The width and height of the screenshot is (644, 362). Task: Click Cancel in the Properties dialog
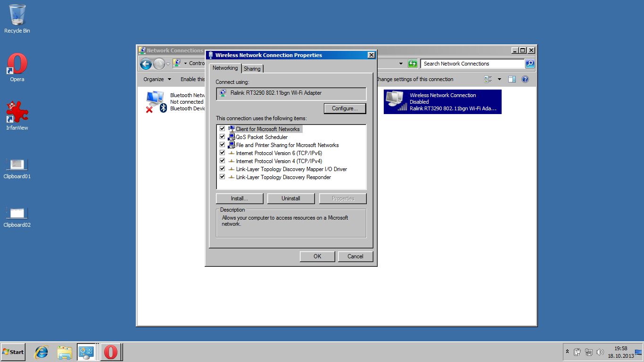coord(355,256)
